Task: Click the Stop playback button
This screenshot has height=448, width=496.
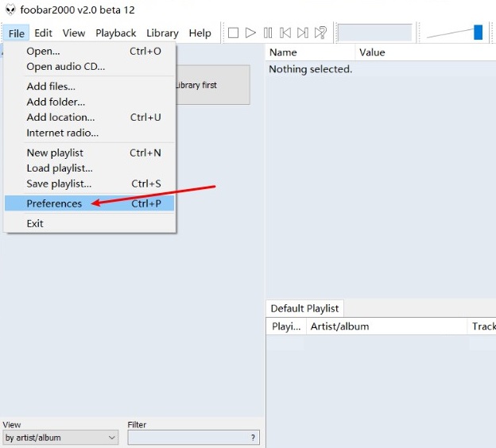Action: [x=233, y=33]
